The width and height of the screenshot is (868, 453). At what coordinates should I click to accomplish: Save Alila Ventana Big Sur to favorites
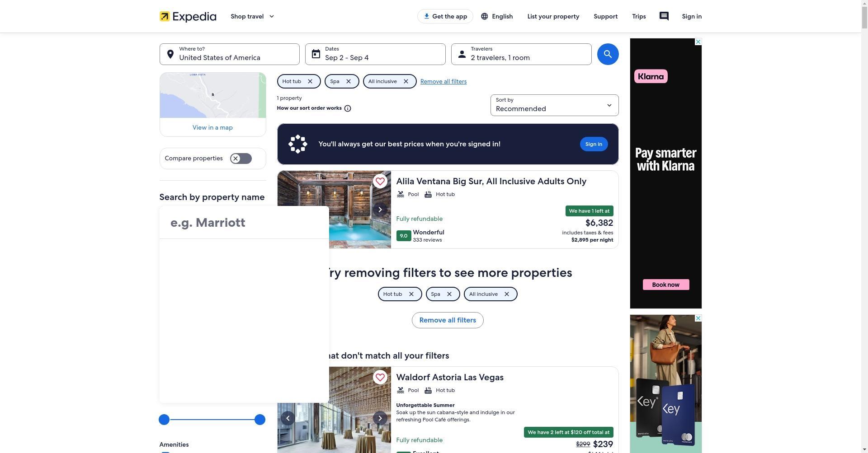pos(380,181)
